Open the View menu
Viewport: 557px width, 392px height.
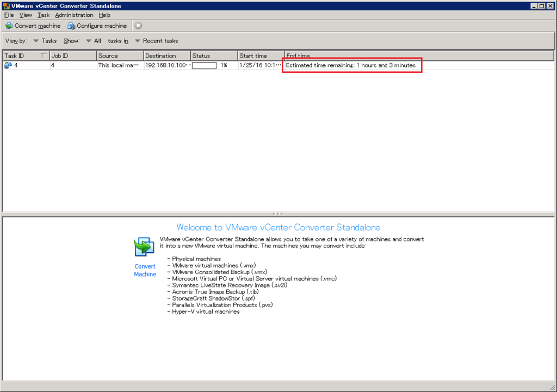pyautogui.click(x=26, y=15)
